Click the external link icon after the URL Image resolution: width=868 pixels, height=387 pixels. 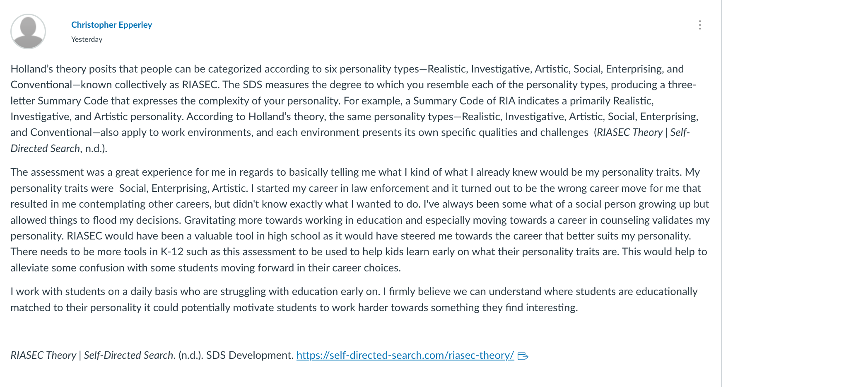[x=523, y=356]
